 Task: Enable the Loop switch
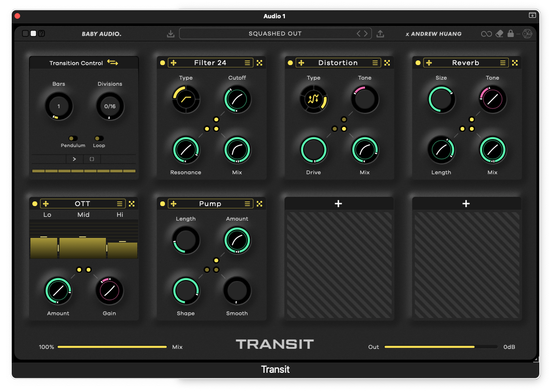pos(99,139)
